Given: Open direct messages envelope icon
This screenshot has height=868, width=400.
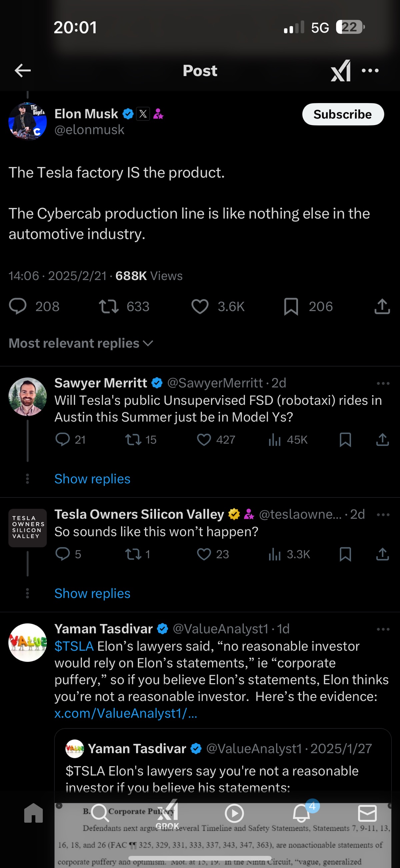Looking at the screenshot, I should (x=367, y=813).
